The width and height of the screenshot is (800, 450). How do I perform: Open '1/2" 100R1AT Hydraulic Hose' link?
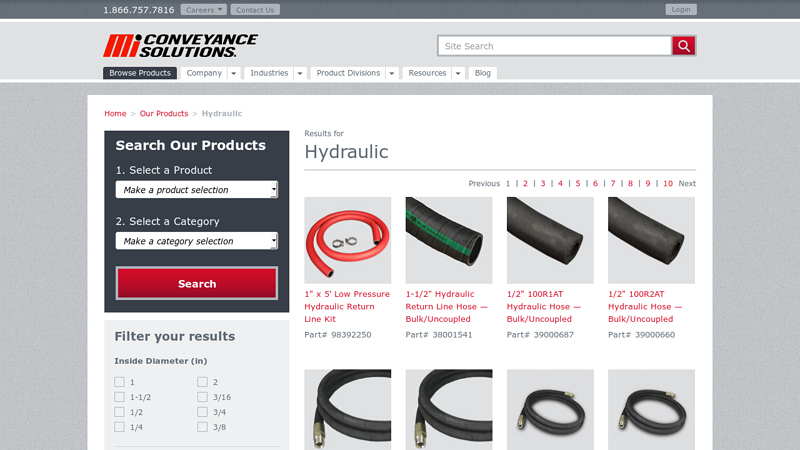(x=544, y=306)
